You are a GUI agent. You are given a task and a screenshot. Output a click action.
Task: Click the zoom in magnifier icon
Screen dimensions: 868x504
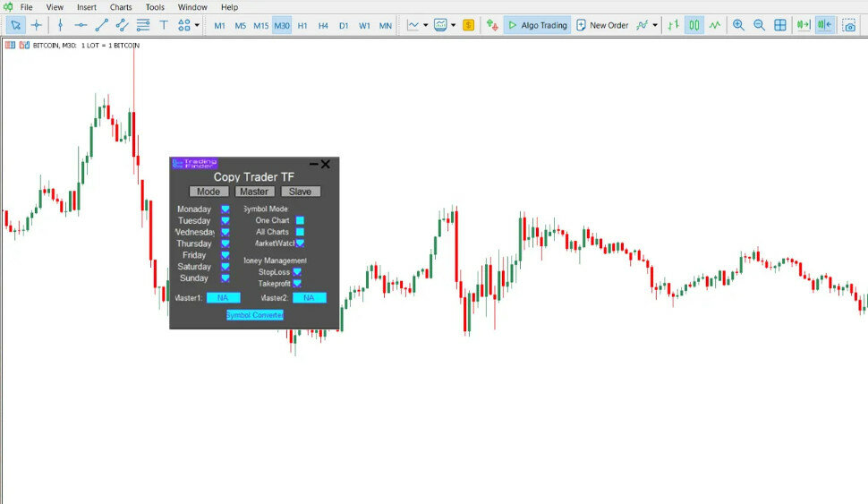pyautogui.click(x=738, y=25)
